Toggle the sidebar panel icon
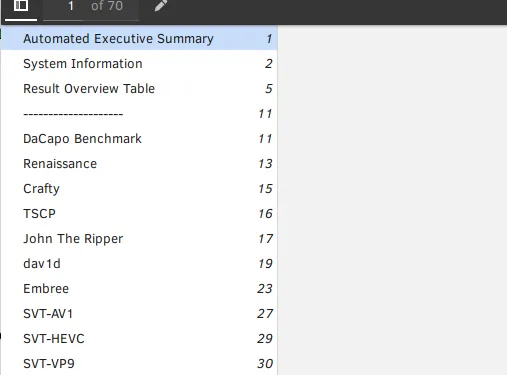Viewport: 507px width, 375px height. (x=21, y=6)
